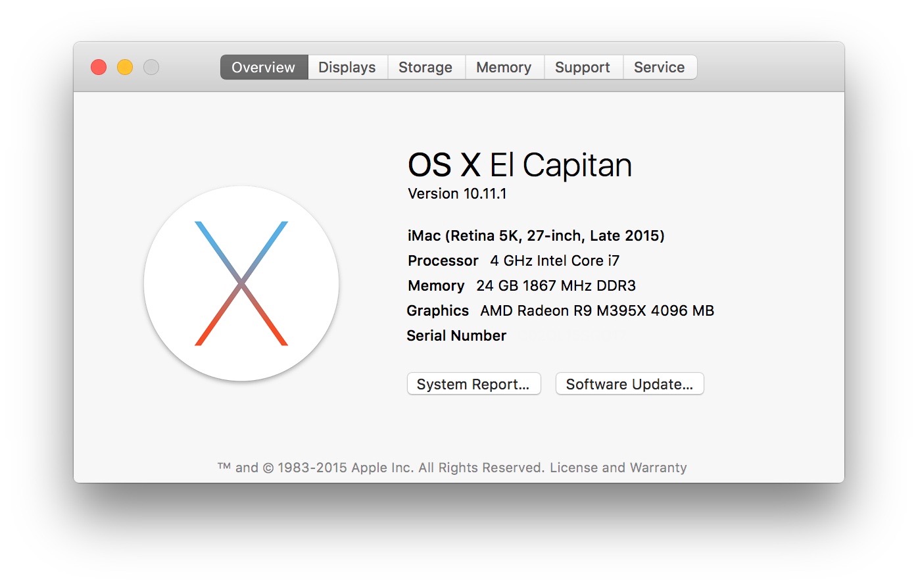Click the OS X El Capitan title
918x588 pixels.
[519, 165]
